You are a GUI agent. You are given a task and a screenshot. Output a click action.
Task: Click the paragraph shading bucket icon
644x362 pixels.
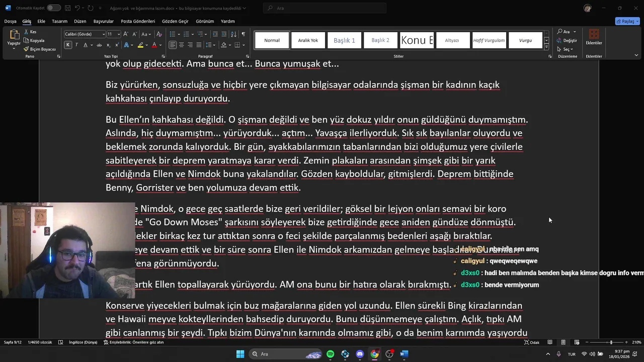224,45
